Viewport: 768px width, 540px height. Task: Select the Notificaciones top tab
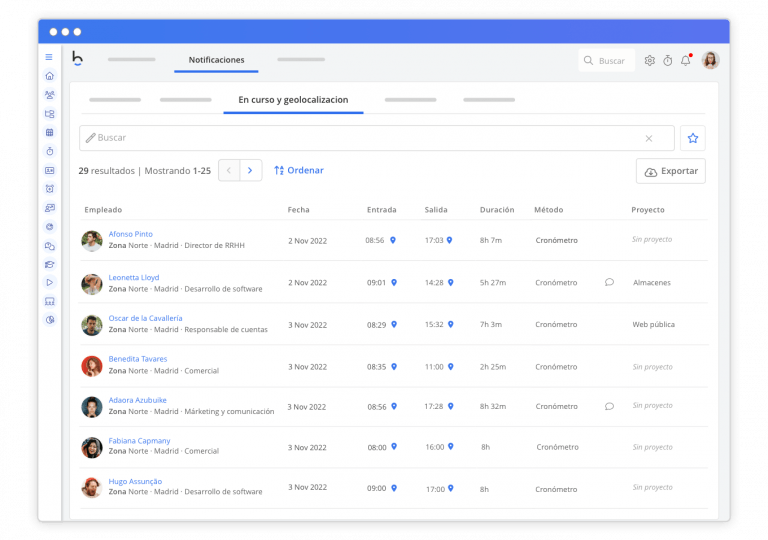[x=216, y=60]
